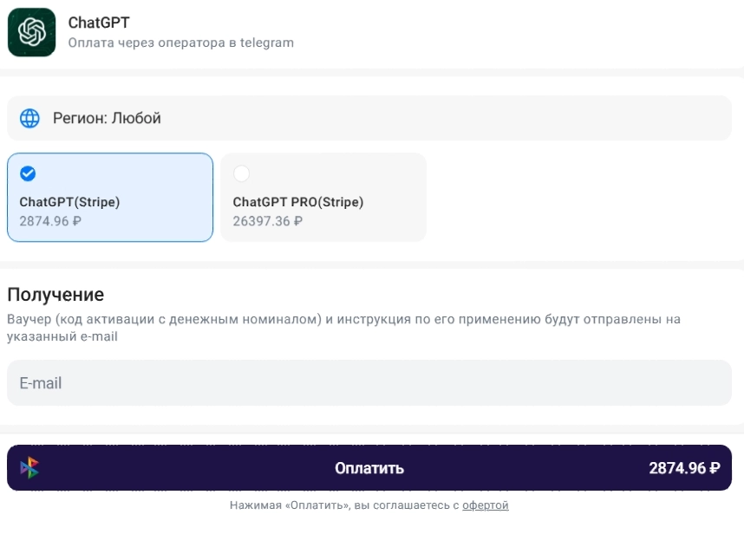The image size is (744, 560).
Task: Click the Любой region value text
Action: (x=135, y=118)
